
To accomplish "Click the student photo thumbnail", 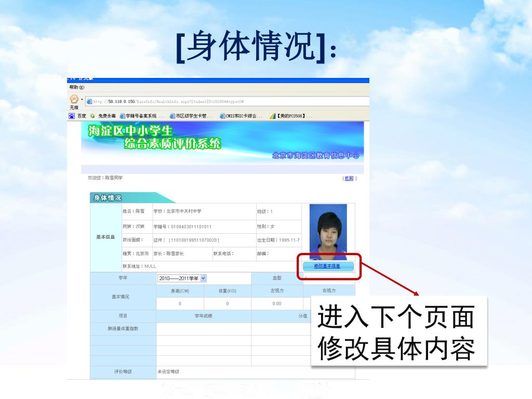I will click(x=328, y=232).
